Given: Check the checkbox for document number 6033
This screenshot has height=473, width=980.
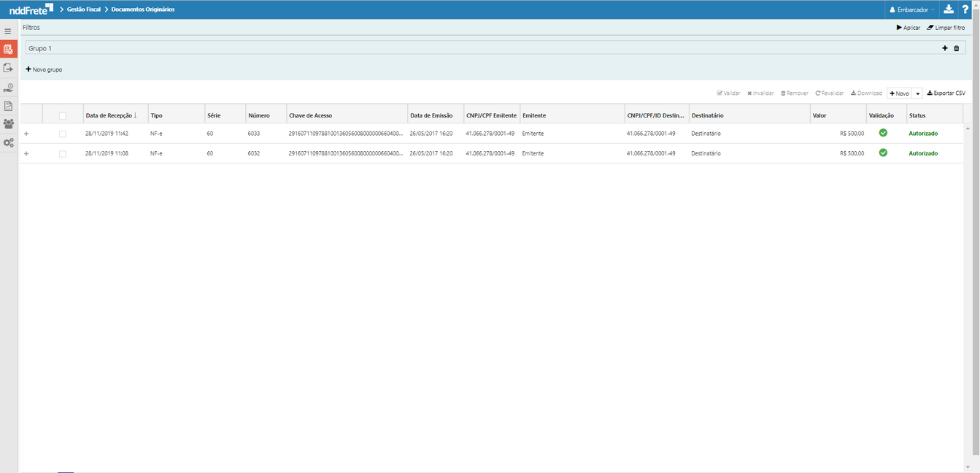Looking at the screenshot, I should pos(63,134).
